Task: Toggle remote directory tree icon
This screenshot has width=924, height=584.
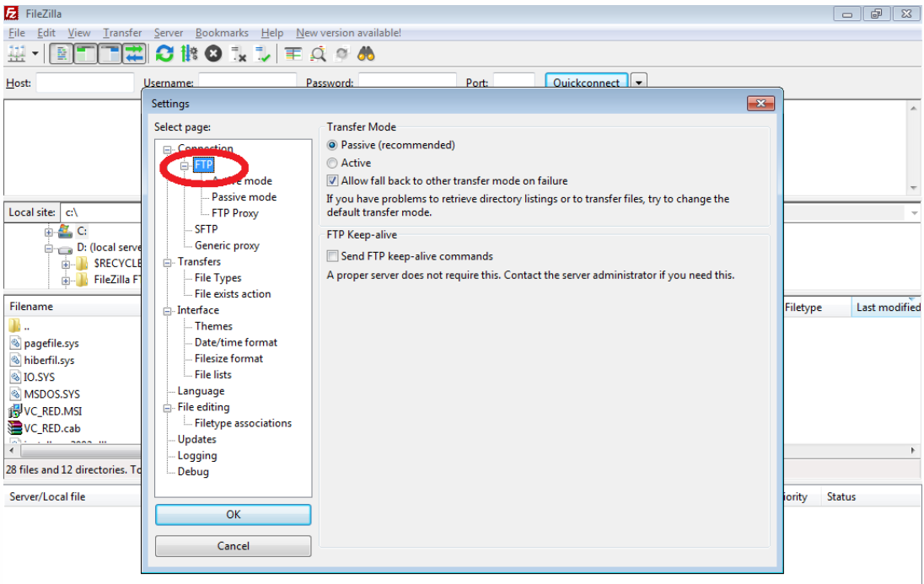Action: point(110,54)
